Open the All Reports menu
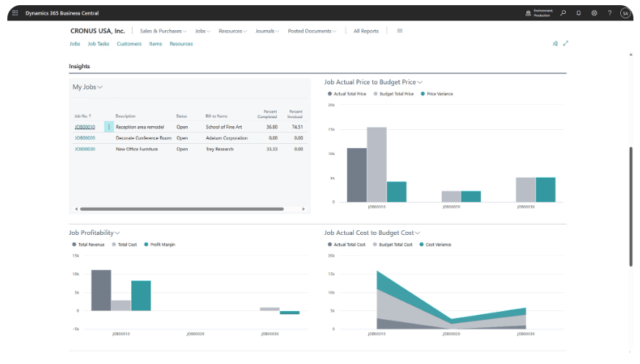This screenshot has height=364, width=640. 366,31
